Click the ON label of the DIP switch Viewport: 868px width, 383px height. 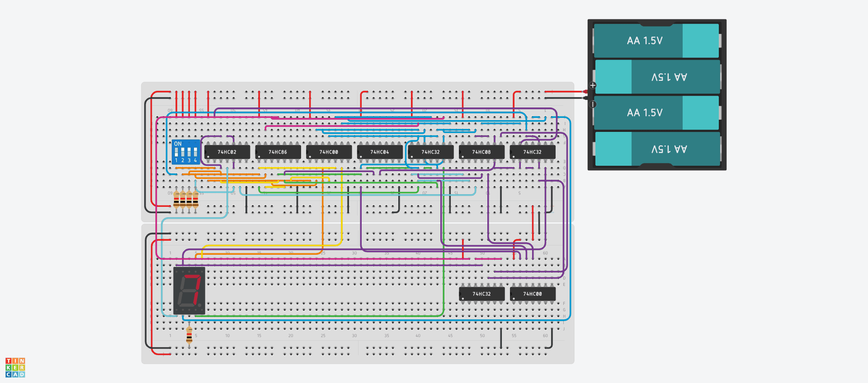(178, 144)
